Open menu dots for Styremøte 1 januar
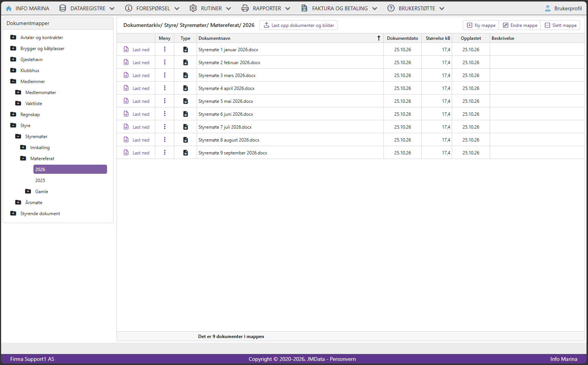The width and height of the screenshot is (588, 365). 165,49
